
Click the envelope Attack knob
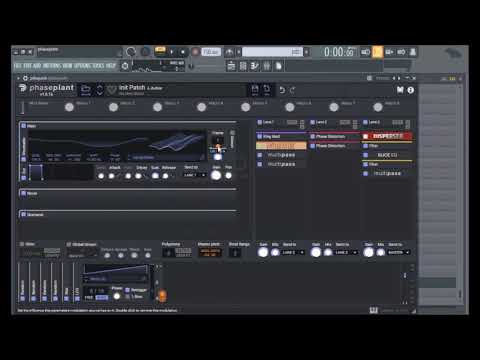(x=111, y=175)
